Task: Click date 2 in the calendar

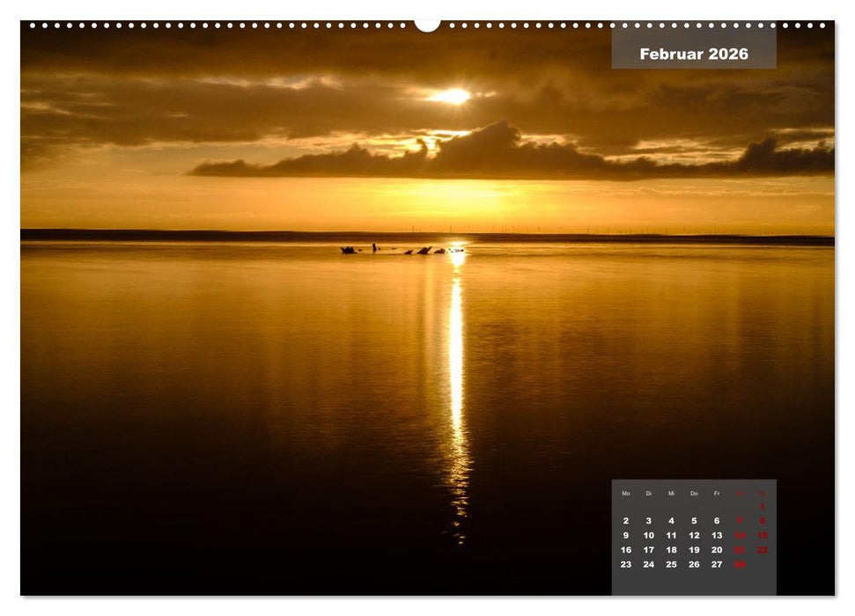Action: (x=626, y=520)
